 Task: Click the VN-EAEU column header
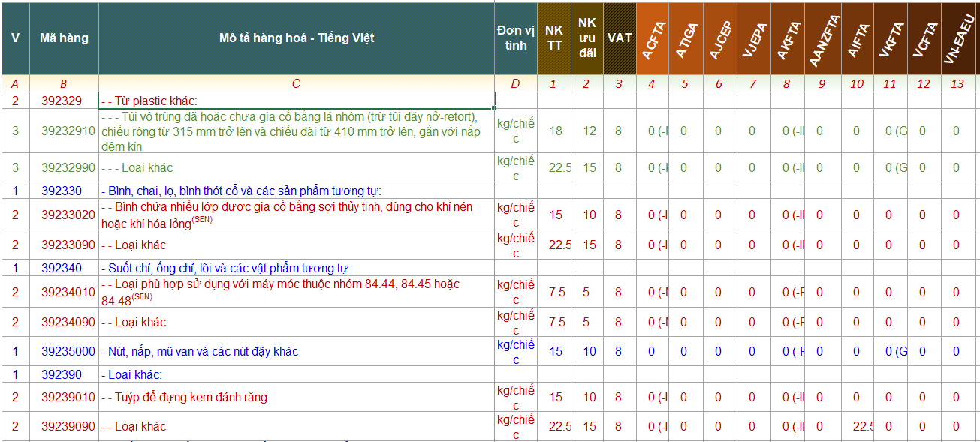click(959, 39)
